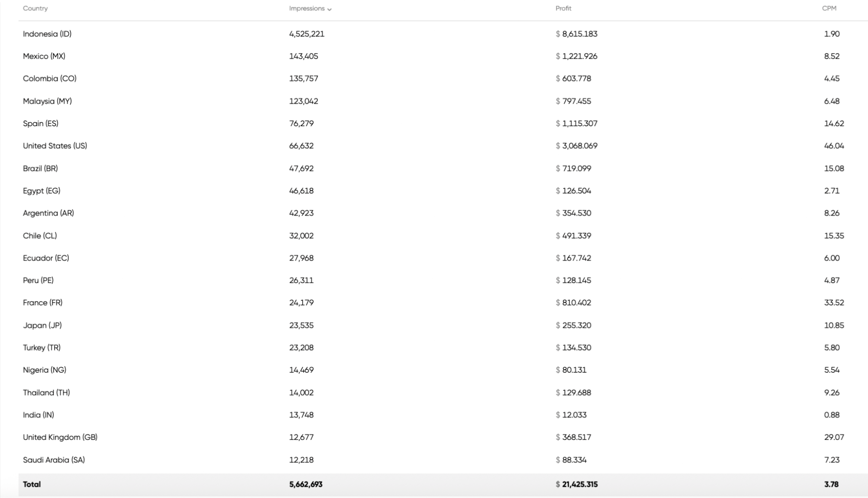868x498 pixels.
Task: Sort table by Country column header
Action: coord(35,8)
